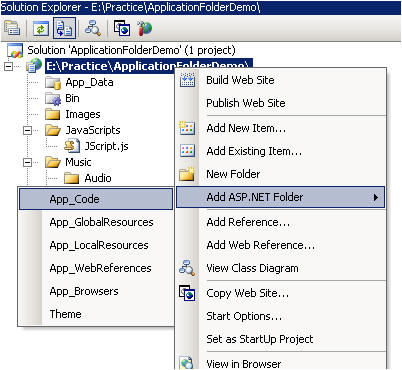Click the View Class Diagram menu icon
The width and height of the screenshot is (402, 370).
[x=187, y=268]
